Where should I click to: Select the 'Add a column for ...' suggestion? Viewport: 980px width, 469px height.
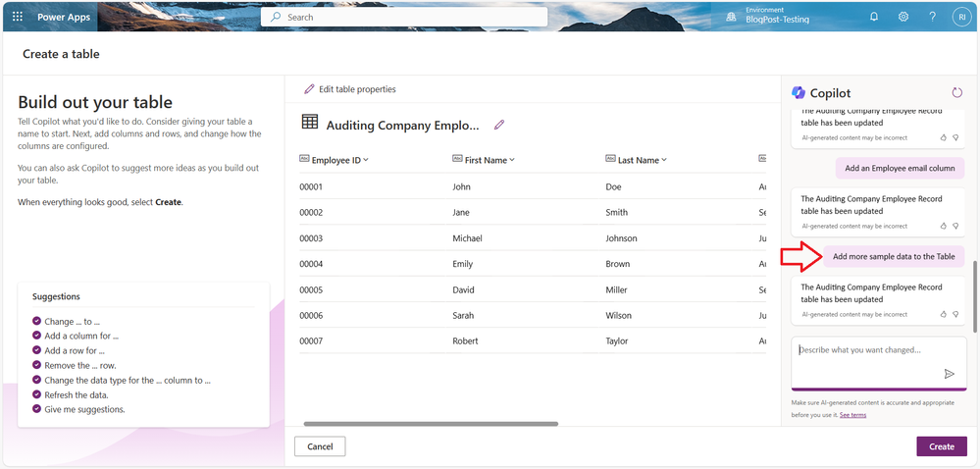(75, 336)
